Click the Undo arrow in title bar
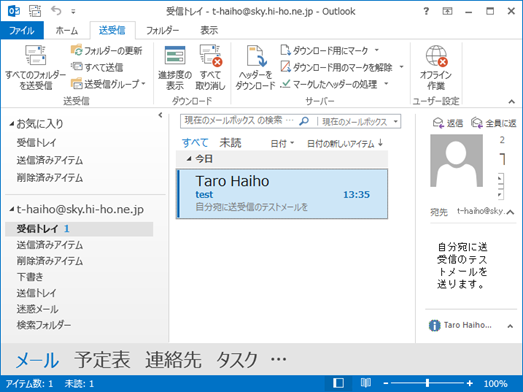 click(x=56, y=11)
